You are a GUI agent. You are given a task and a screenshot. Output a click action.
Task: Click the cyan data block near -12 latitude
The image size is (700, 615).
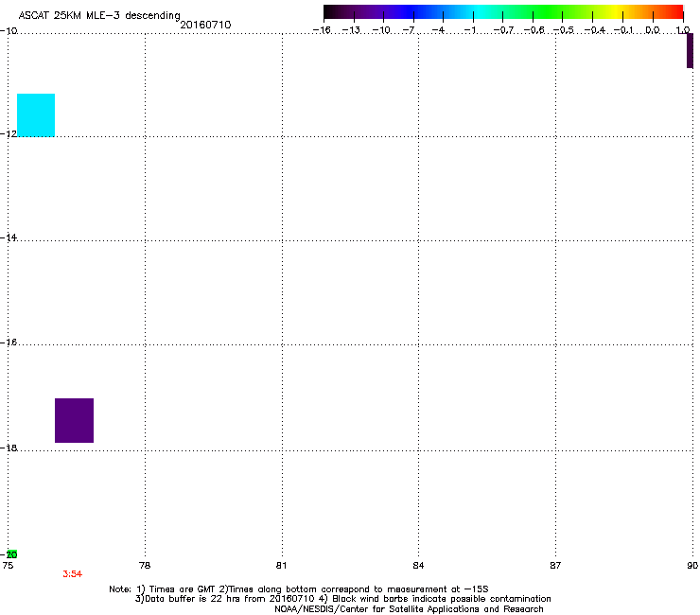(36, 115)
